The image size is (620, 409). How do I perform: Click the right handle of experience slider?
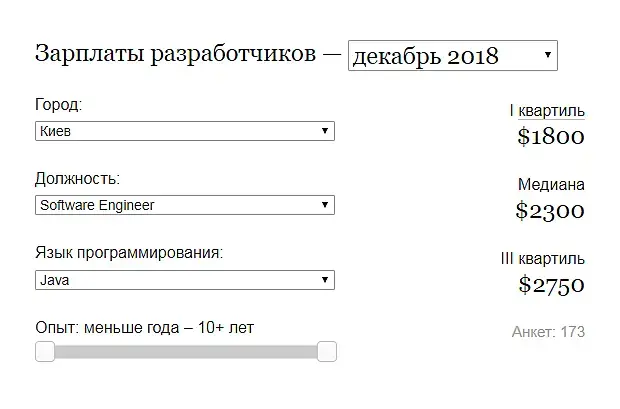tap(327, 351)
